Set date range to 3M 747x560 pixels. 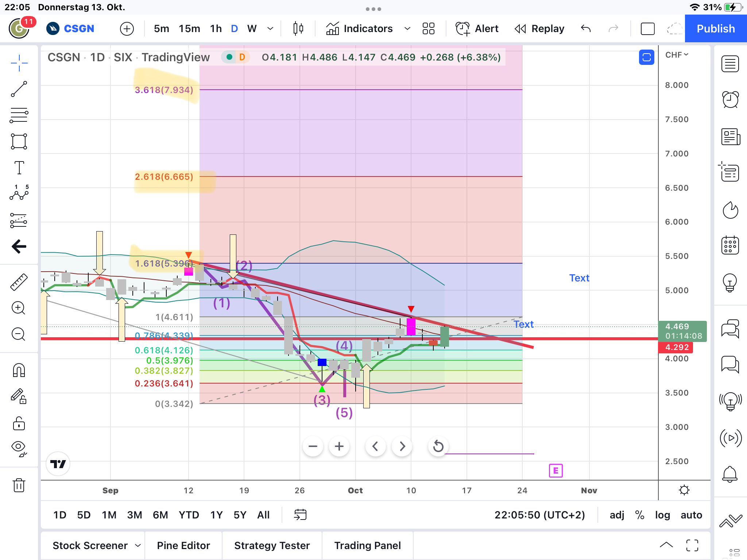tap(135, 515)
